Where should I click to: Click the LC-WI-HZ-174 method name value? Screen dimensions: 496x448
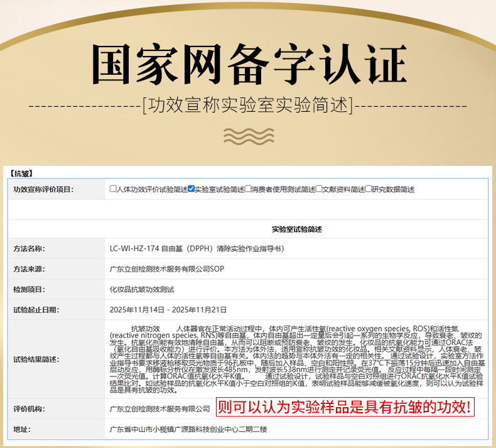(x=197, y=249)
